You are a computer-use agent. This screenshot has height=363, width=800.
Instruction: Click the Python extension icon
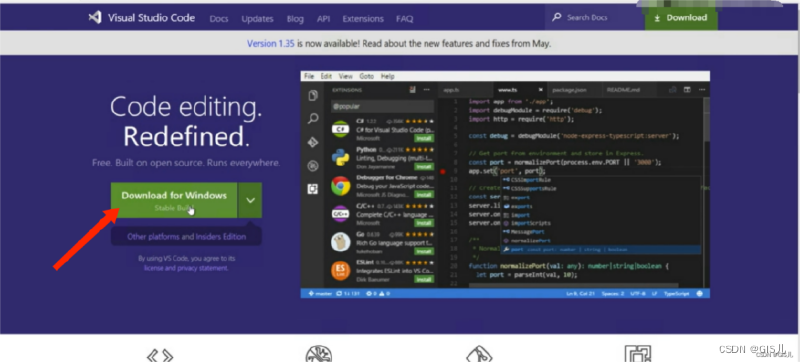click(x=340, y=157)
